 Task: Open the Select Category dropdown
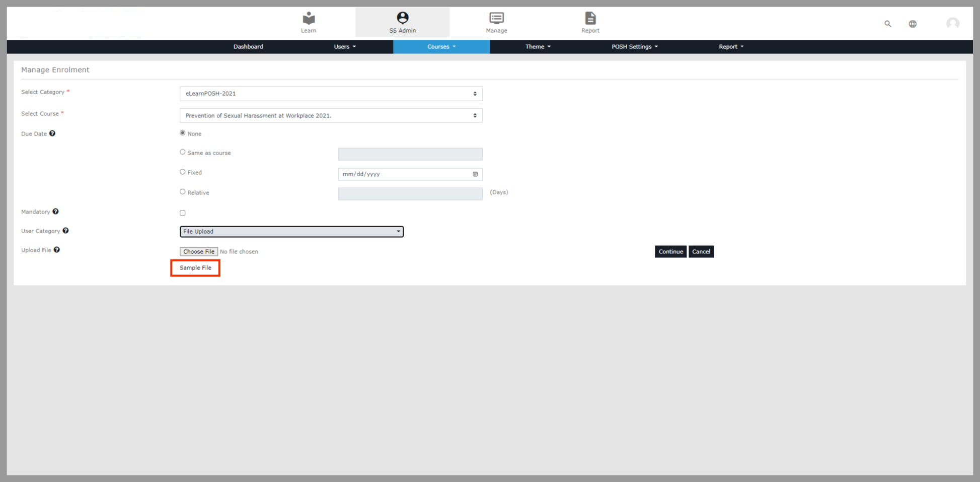click(331, 94)
